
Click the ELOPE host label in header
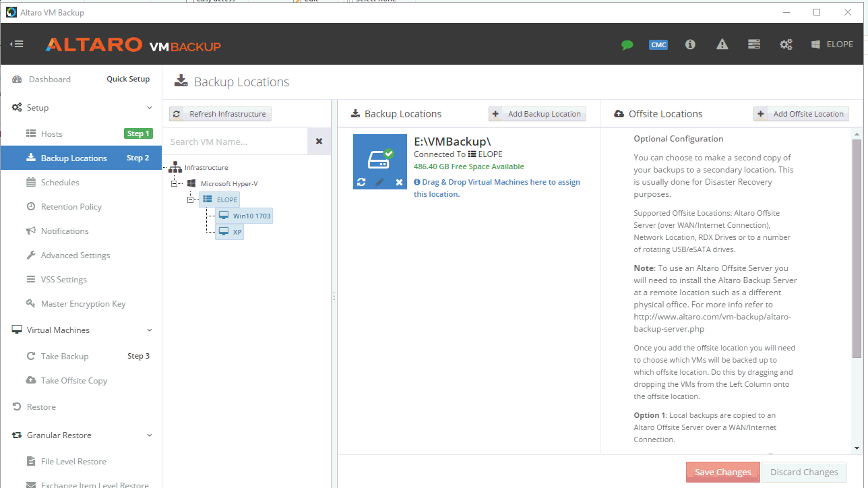click(832, 44)
